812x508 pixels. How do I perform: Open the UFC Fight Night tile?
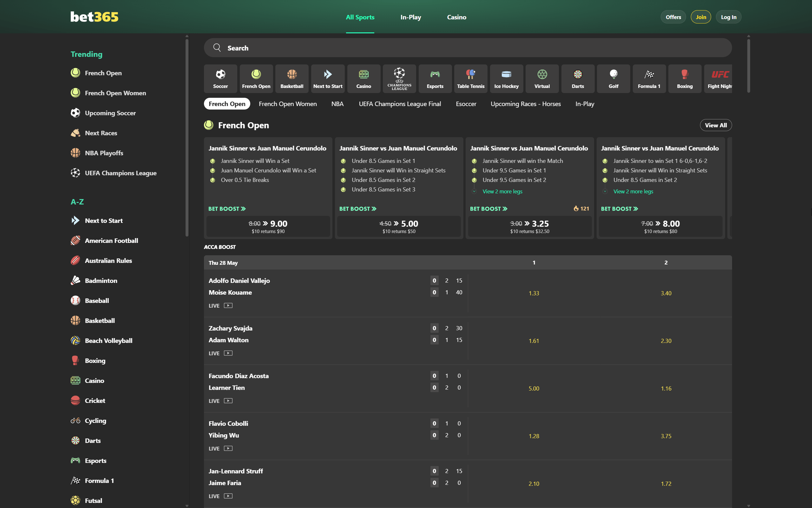[718, 79]
